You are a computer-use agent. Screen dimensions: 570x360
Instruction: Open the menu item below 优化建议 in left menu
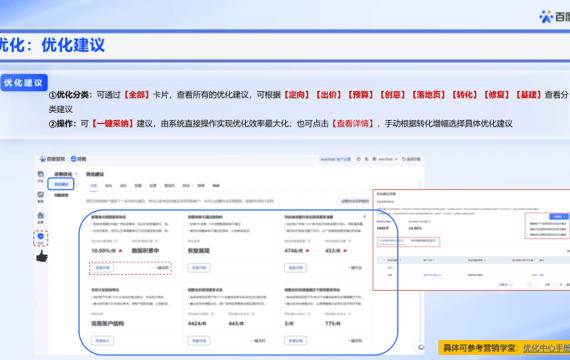(x=61, y=195)
